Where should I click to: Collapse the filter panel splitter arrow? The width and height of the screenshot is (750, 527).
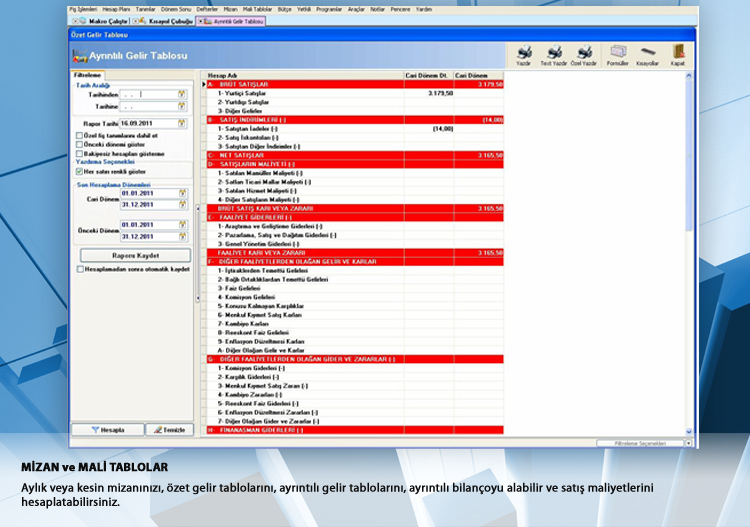[x=197, y=213]
